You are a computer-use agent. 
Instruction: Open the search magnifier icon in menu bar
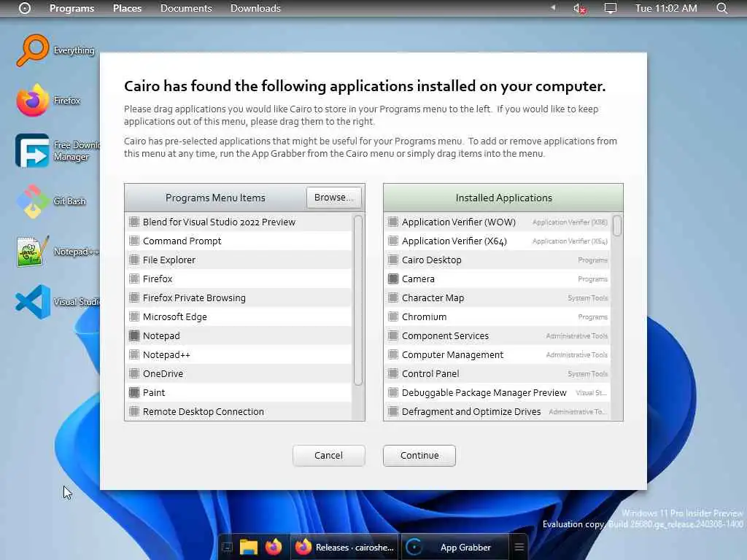point(722,8)
